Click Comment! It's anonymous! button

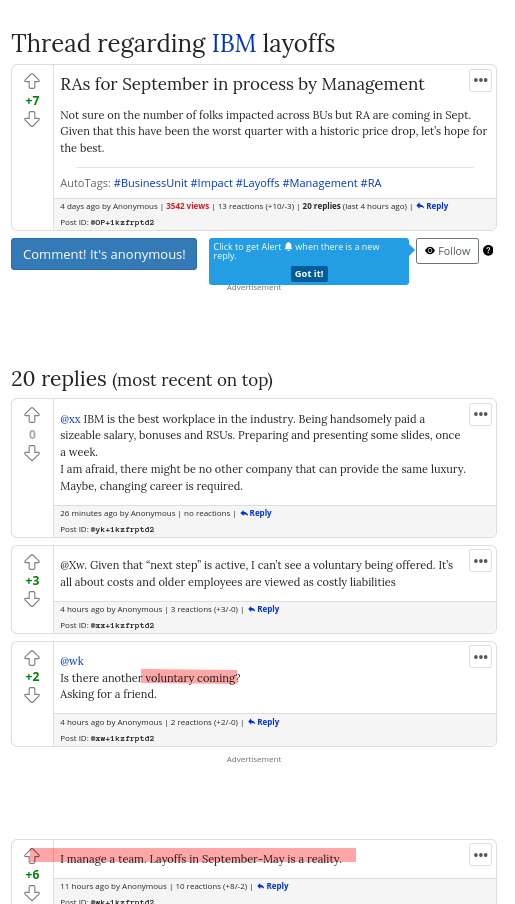(104, 254)
